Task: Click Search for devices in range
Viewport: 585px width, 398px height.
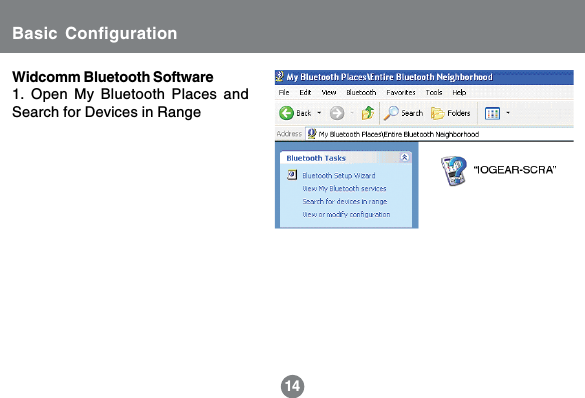Action: pos(345,201)
